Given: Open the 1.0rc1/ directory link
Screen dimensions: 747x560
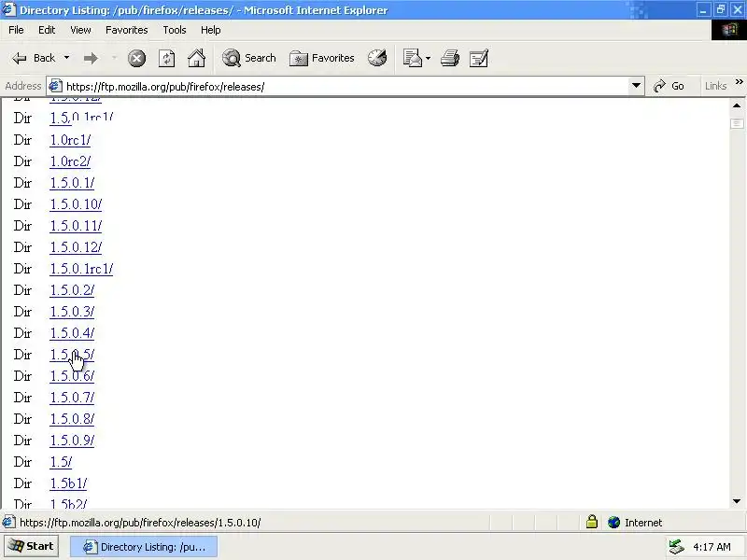Looking at the screenshot, I should [x=70, y=140].
